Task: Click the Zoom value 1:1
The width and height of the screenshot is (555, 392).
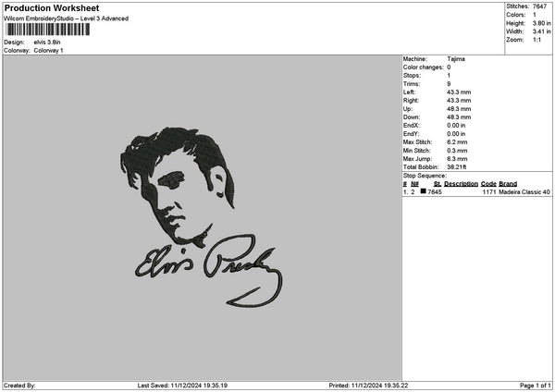Action: 536,40
